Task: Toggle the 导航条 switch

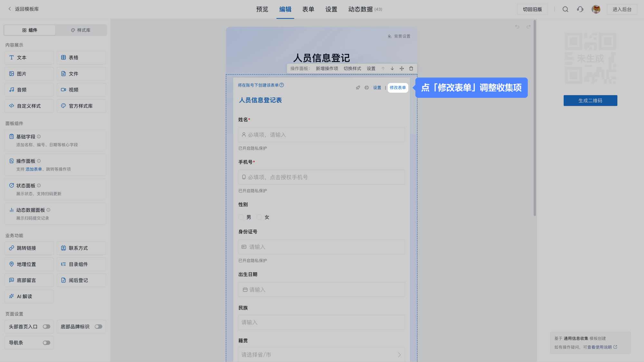Action: [x=47, y=343]
